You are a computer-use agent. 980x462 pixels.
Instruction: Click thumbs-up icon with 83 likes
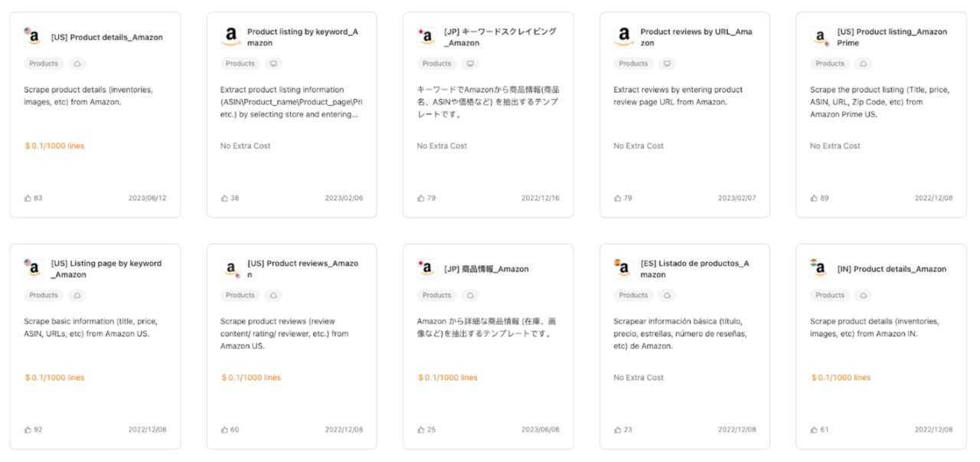click(x=28, y=198)
